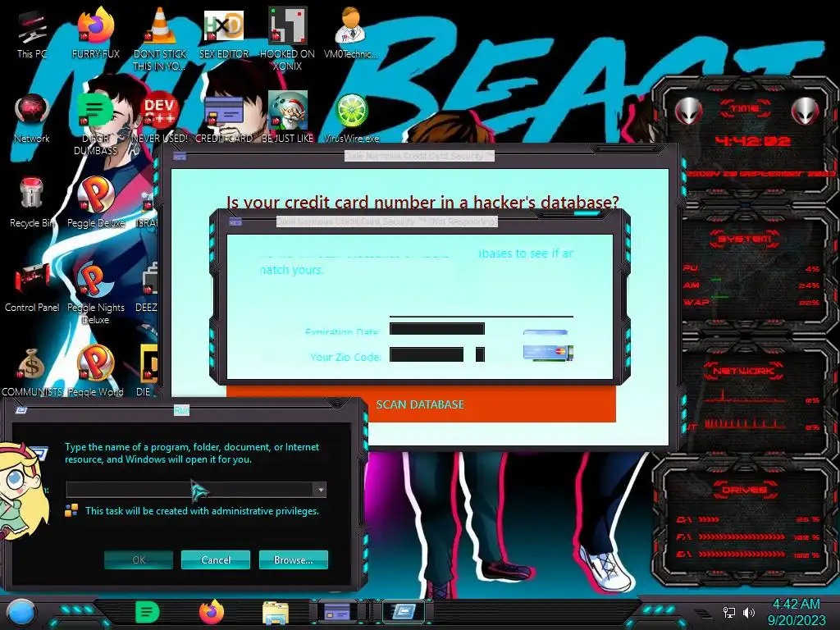The height and width of the screenshot is (630, 840).
Task: Click the TIME gadget clock display
Action: pos(751,141)
